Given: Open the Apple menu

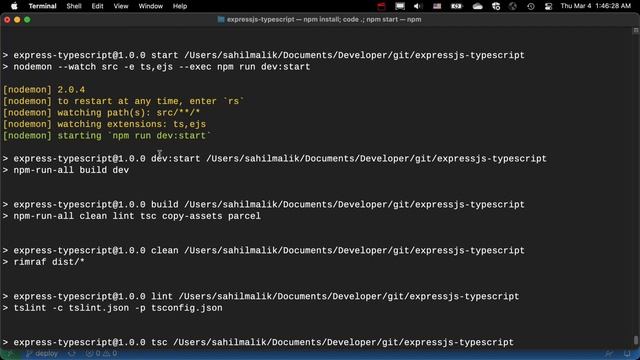Looking at the screenshot, I should (x=14, y=6).
